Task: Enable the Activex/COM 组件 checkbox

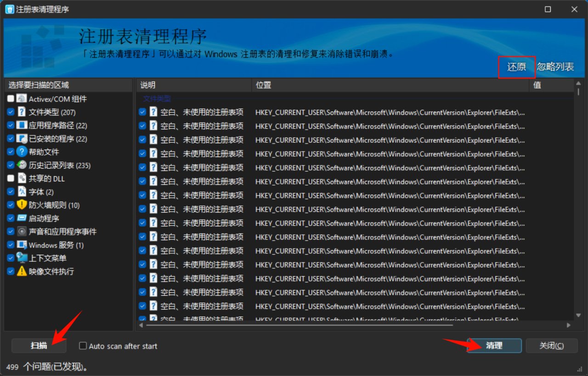Action: (11, 99)
